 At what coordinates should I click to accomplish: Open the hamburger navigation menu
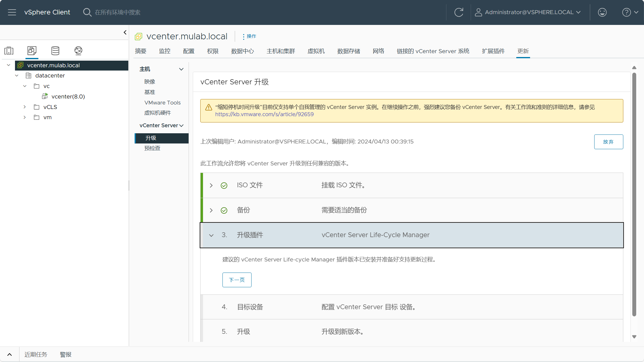[12, 12]
